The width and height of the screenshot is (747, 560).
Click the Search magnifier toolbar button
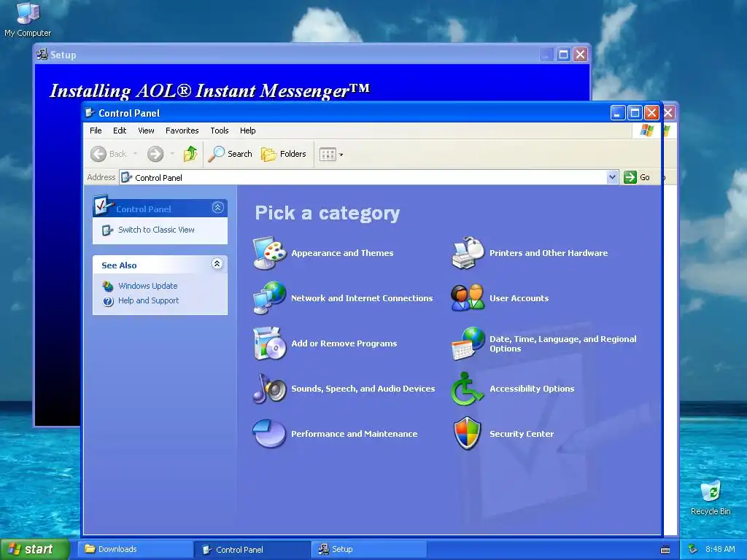point(230,154)
